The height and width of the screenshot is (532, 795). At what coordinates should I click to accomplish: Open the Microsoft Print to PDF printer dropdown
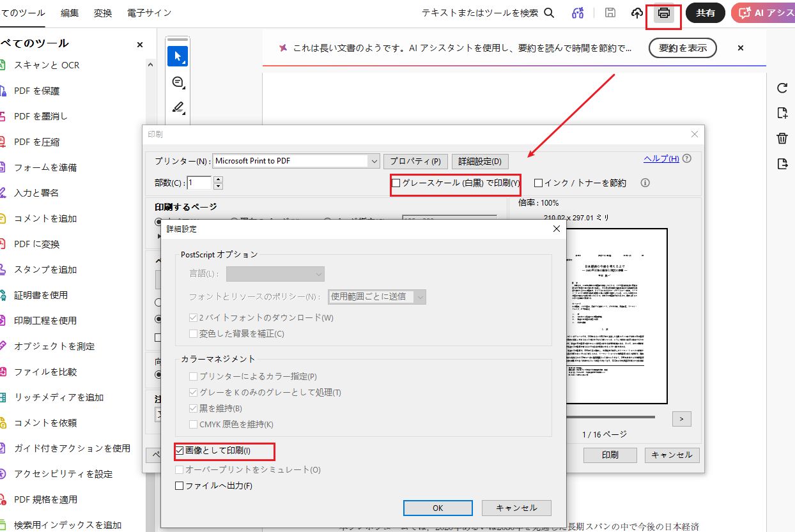296,161
